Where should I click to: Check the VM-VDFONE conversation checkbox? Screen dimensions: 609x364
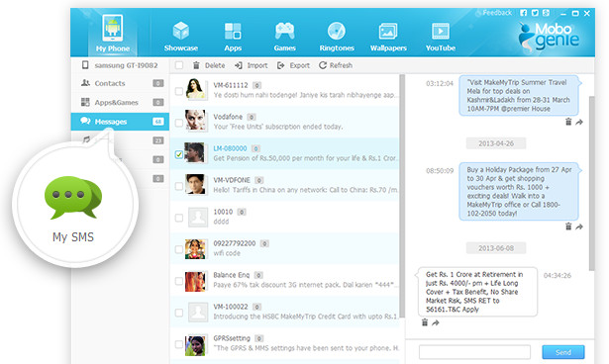click(179, 186)
